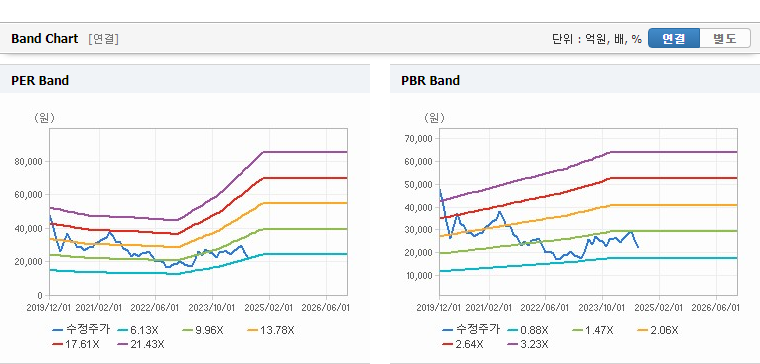This screenshot has height=364, width=760.
Task: Switch to the 별도 separate view
Action: click(725, 38)
